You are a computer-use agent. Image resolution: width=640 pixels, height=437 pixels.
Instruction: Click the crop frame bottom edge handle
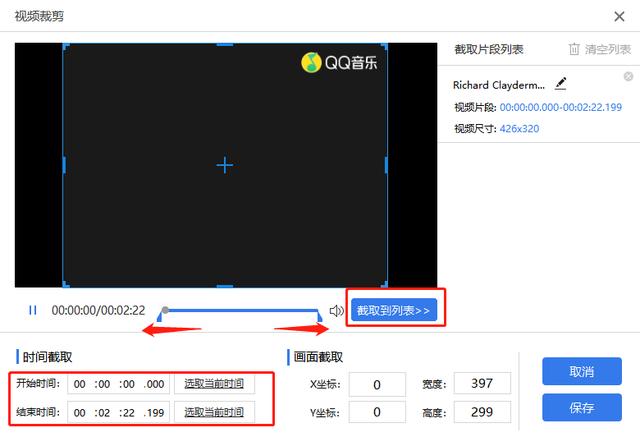coord(224,286)
